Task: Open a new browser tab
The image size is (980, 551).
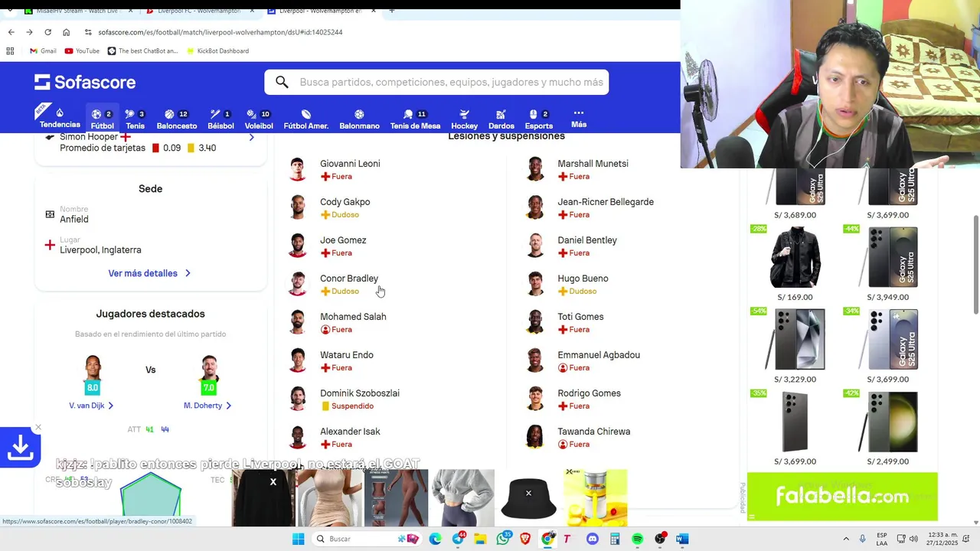Action: pos(392,11)
